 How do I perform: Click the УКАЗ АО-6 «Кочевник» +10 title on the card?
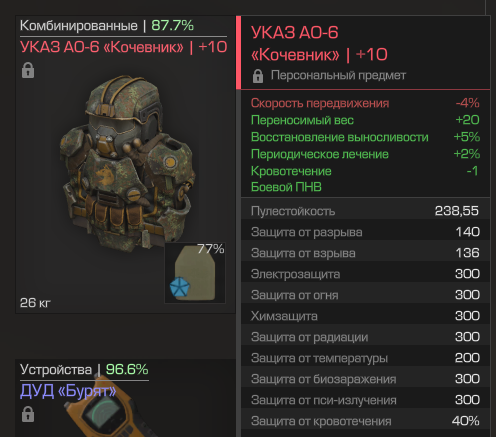[x=124, y=47]
